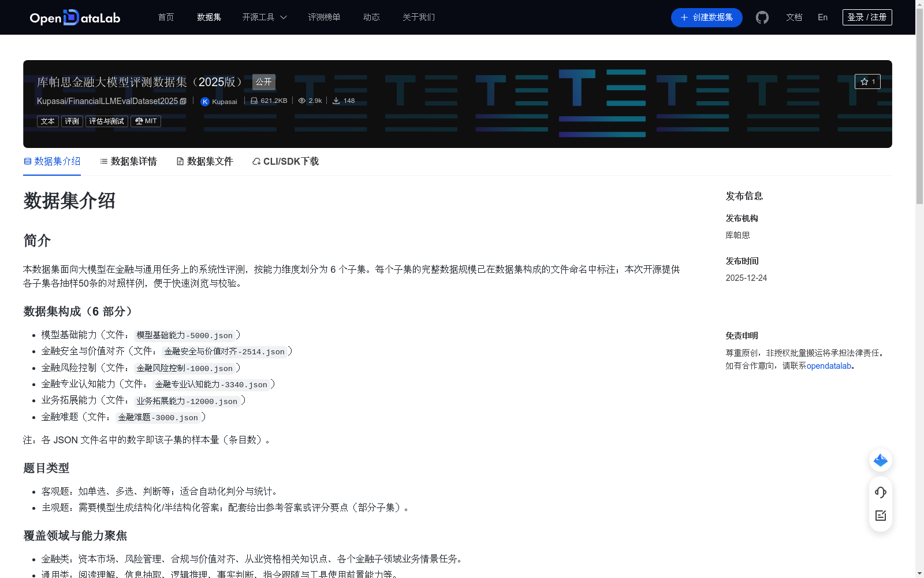Click the 发布信息 heading
This screenshot has height=578, width=924.
(744, 197)
